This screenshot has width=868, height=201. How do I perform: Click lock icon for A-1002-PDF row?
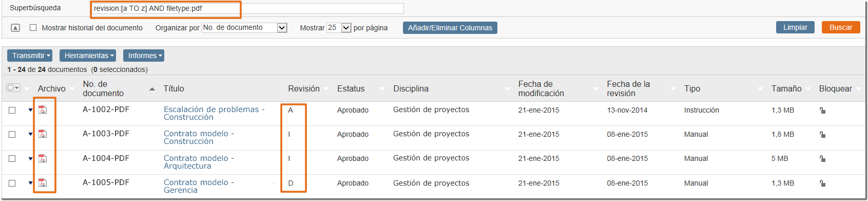[822, 110]
